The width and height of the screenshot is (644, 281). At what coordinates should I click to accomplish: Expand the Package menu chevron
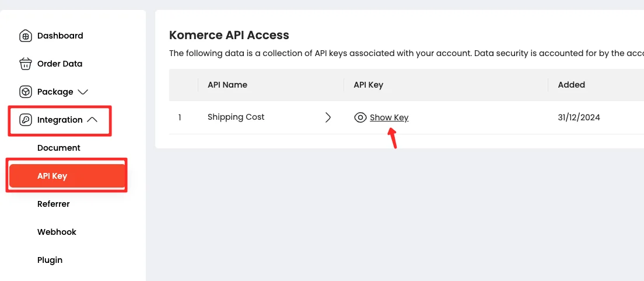click(x=83, y=92)
